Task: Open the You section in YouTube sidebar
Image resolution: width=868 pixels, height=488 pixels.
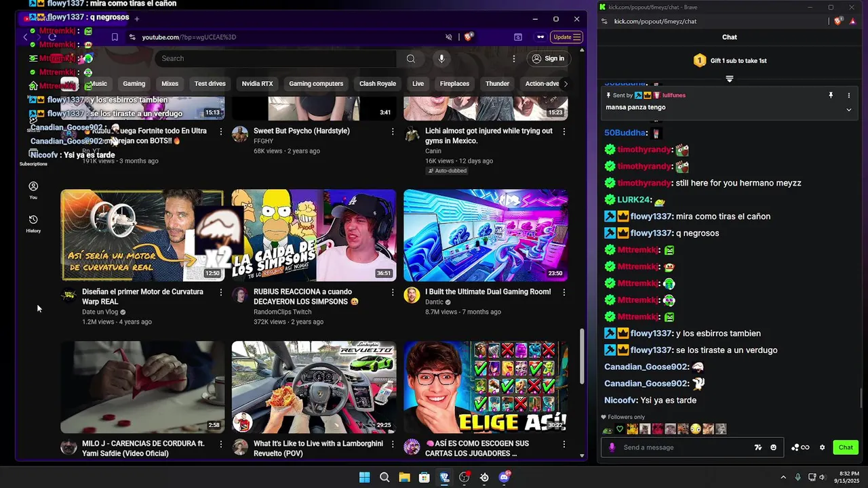Action: pos(33,190)
